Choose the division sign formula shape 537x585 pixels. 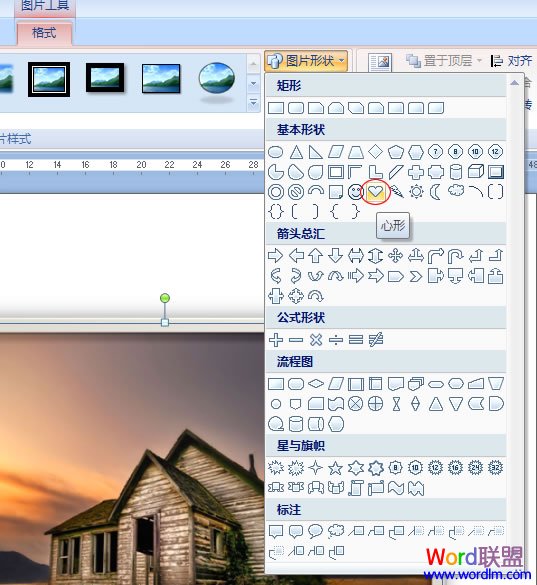click(336, 340)
